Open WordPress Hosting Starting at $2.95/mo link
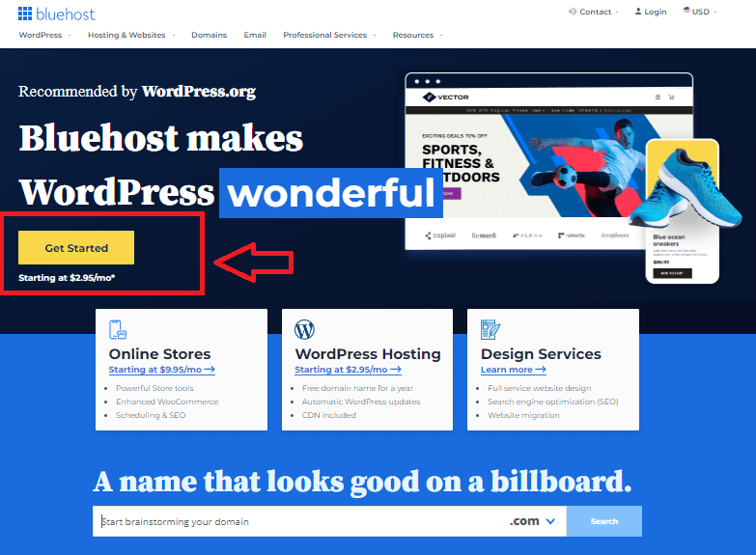This screenshot has height=555, width=756. click(x=348, y=370)
